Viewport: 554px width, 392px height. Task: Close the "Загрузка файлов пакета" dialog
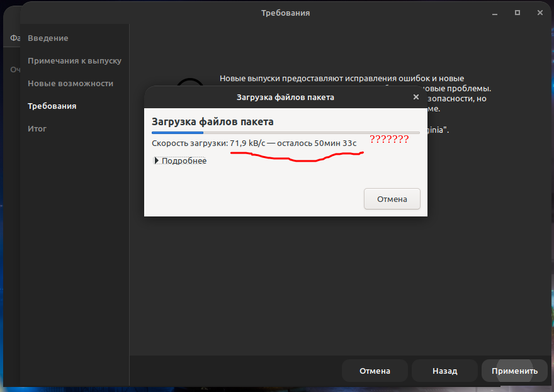click(415, 97)
